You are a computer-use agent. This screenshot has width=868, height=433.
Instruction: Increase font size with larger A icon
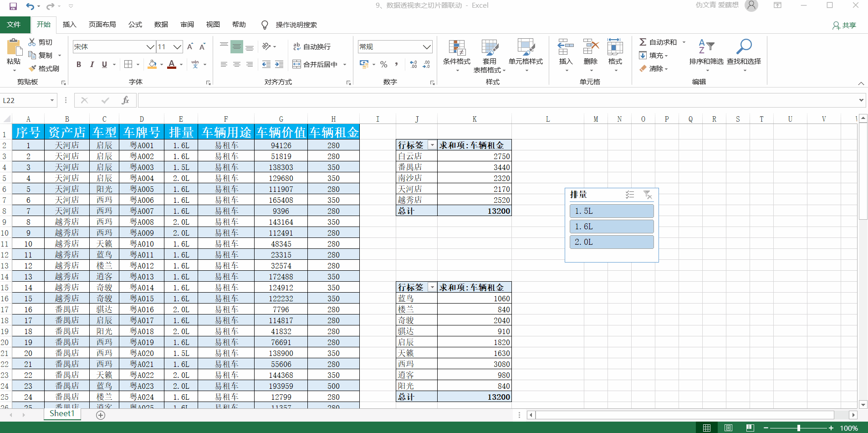pos(190,46)
